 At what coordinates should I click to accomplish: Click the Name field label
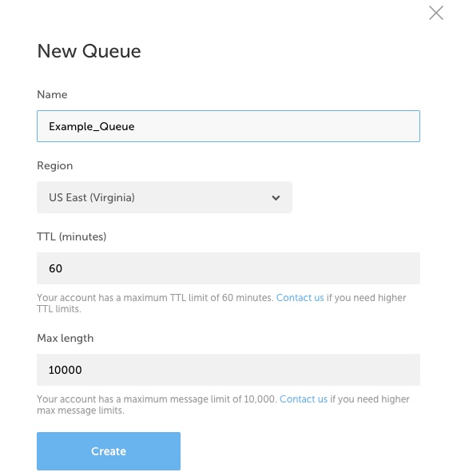click(52, 95)
